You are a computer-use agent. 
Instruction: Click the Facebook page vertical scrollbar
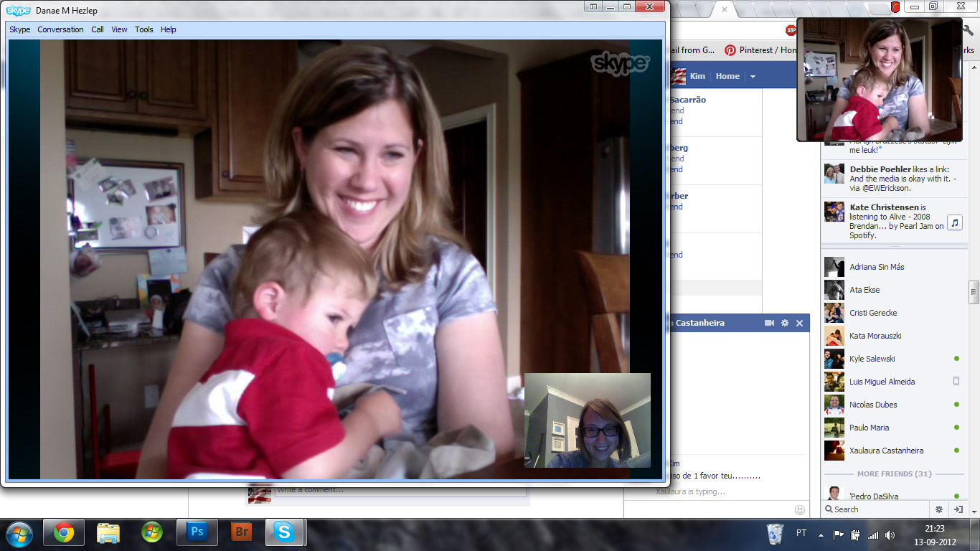point(974,291)
